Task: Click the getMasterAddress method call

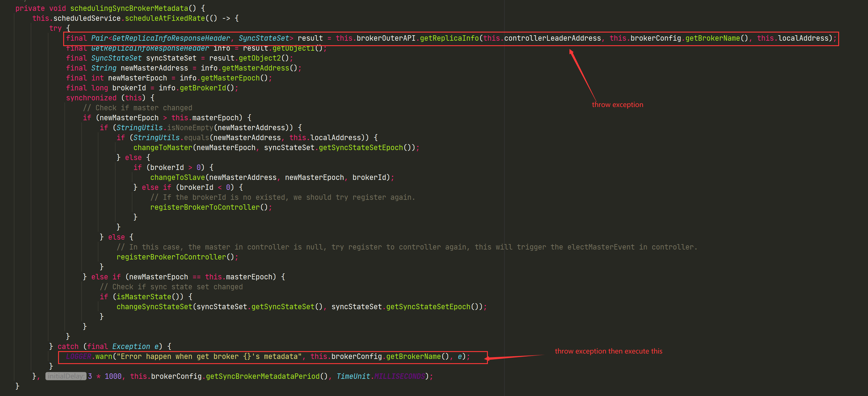Action: 255,68
